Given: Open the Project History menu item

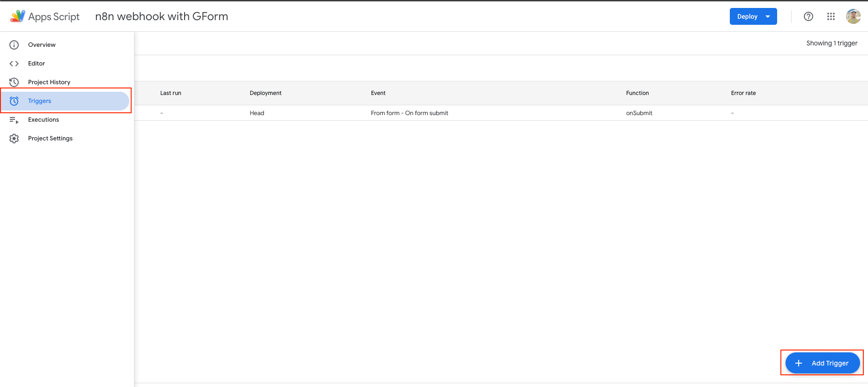Looking at the screenshot, I should click(x=65, y=82).
